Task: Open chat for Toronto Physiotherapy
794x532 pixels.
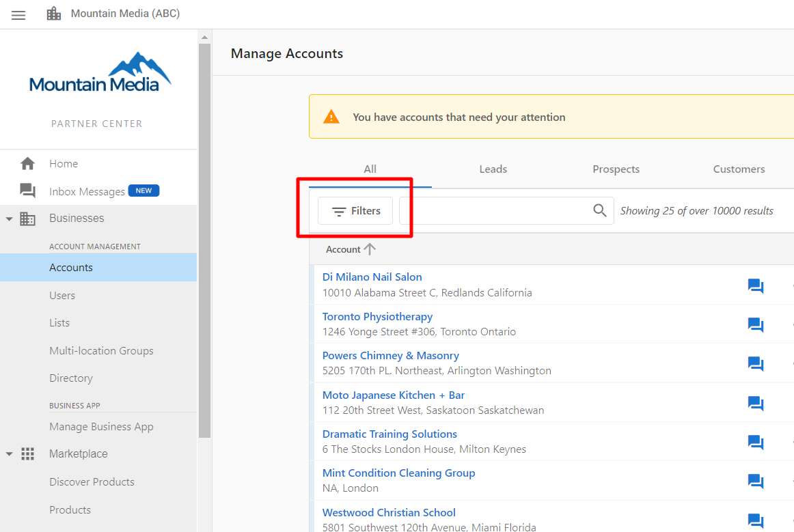Action: [x=756, y=325]
